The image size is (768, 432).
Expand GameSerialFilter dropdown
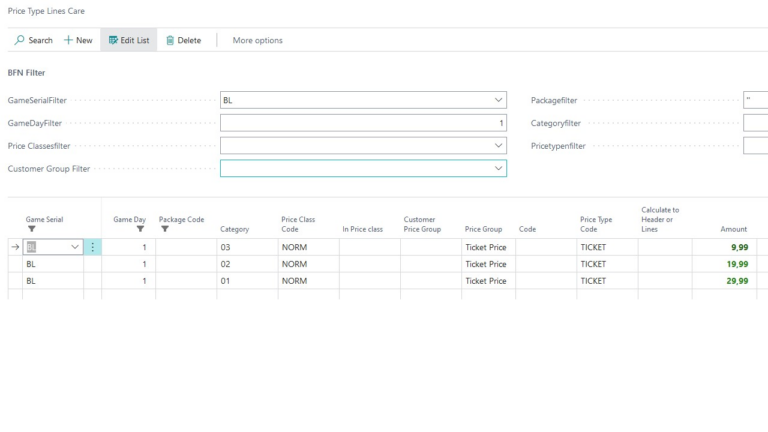coord(498,100)
